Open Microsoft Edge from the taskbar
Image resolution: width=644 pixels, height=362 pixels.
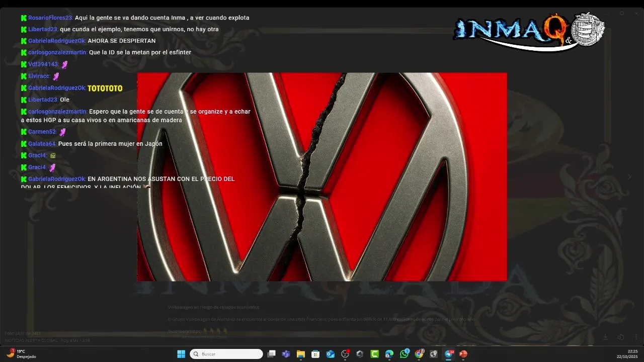coord(389,354)
